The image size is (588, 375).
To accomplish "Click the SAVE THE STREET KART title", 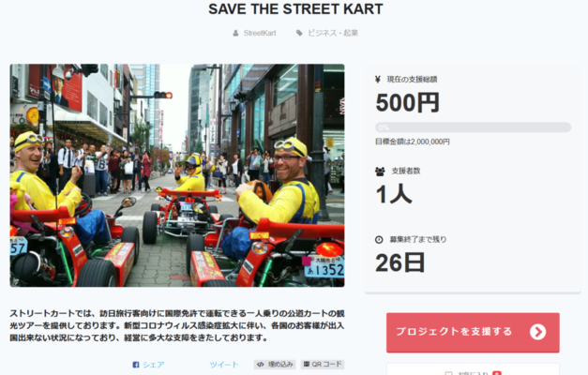I will [295, 9].
